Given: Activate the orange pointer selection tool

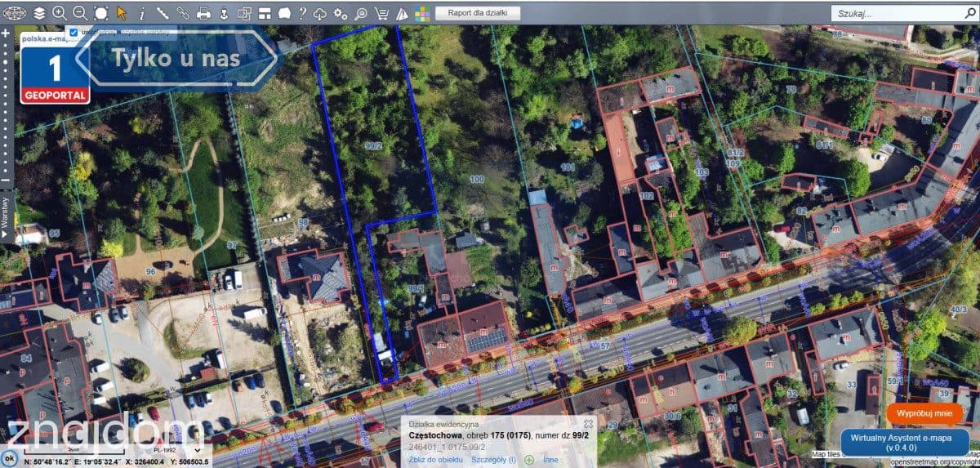Looking at the screenshot, I should coord(122,12).
